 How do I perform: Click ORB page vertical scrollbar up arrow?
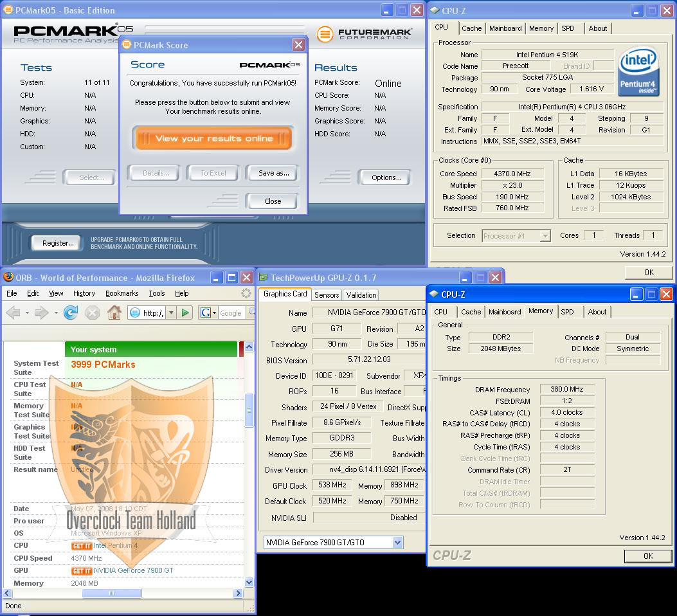click(x=249, y=346)
